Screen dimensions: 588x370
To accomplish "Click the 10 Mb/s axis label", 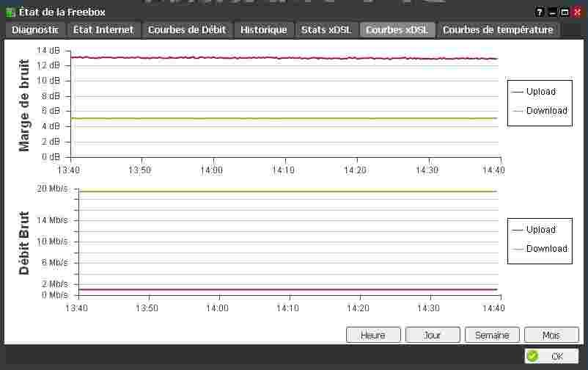I will tap(53, 242).
